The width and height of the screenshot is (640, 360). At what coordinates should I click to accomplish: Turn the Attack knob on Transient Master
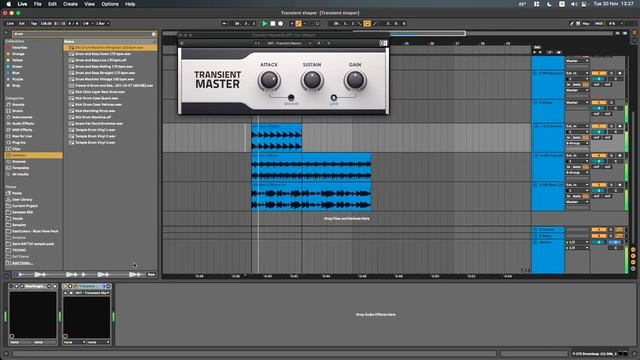point(269,80)
